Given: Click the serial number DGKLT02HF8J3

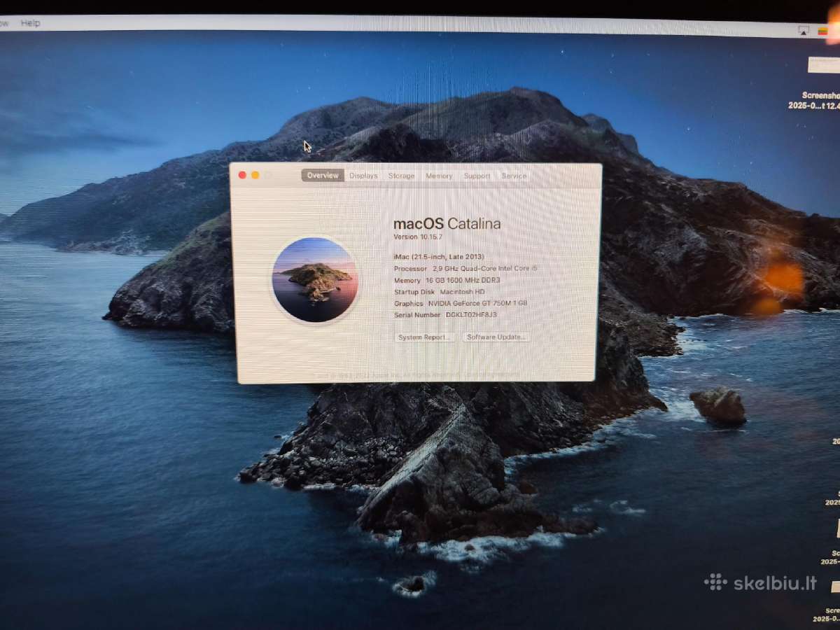Looking at the screenshot, I should (x=471, y=315).
